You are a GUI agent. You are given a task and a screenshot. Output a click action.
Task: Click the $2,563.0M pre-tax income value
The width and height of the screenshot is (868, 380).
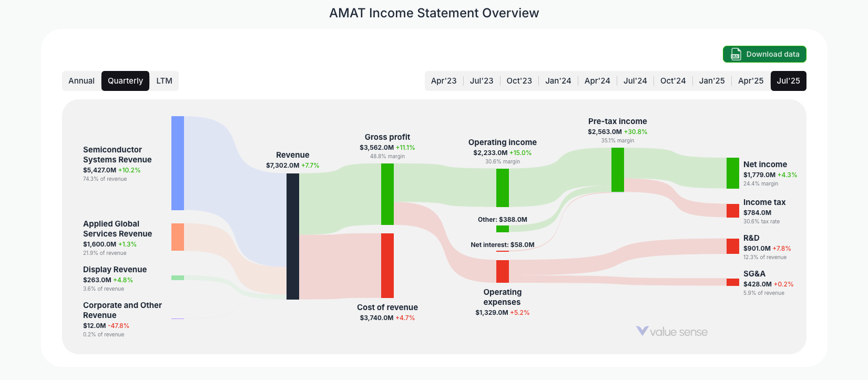point(605,132)
